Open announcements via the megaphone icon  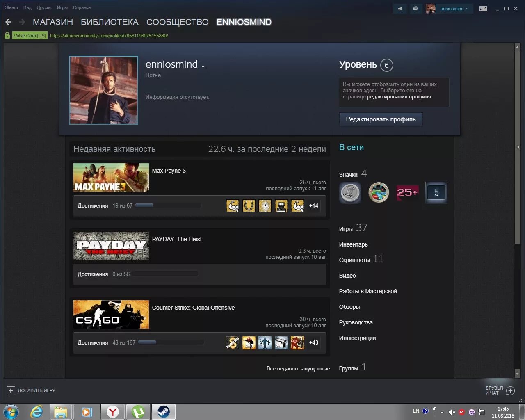click(x=400, y=9)
